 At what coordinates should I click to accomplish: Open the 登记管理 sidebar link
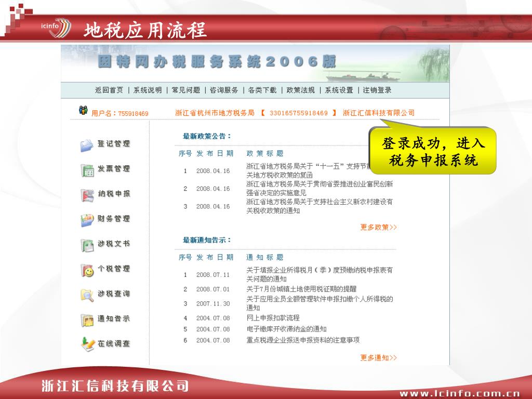click(x=114, y=143)
